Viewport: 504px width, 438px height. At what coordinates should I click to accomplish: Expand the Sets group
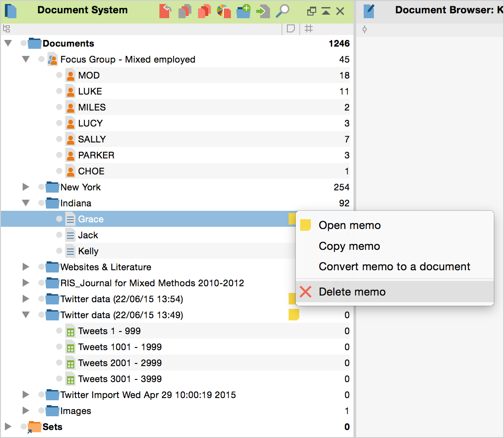(8, 427)
